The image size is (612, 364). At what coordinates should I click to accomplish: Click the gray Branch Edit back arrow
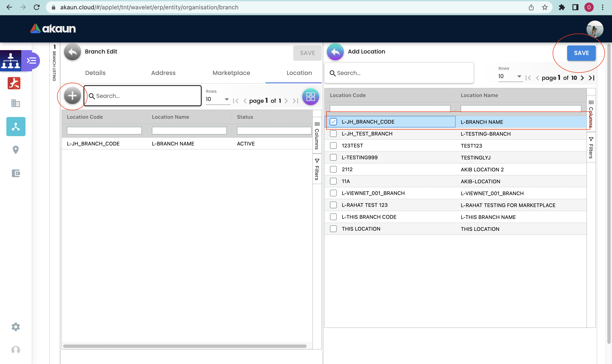(72, 52)
